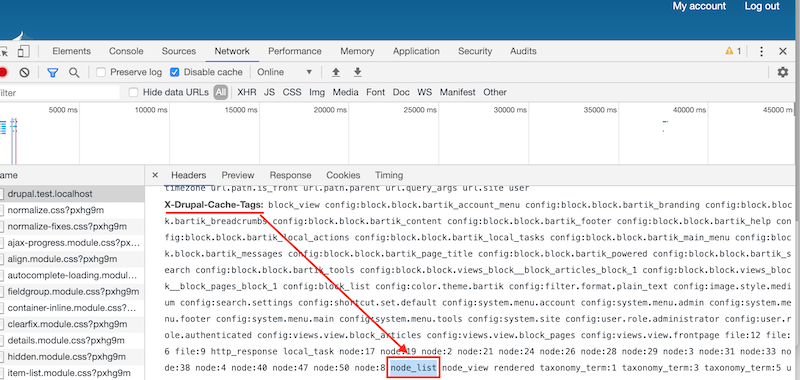The image size is (800, 380).
Task: Filter requests by CSS
Action: [x=292, y=92]
